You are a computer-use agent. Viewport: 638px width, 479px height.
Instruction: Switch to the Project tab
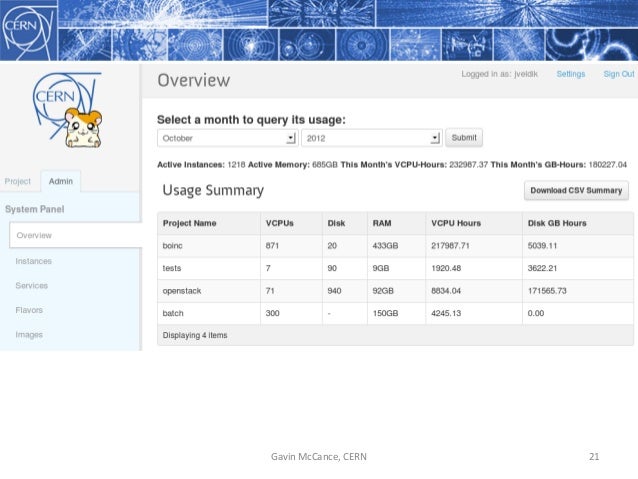point(18,182)
